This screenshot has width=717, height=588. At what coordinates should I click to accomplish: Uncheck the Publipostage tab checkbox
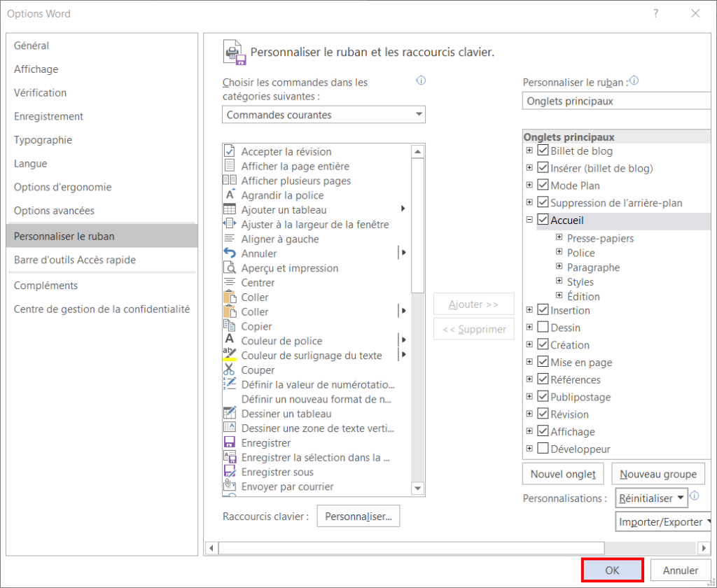point(543,396)
